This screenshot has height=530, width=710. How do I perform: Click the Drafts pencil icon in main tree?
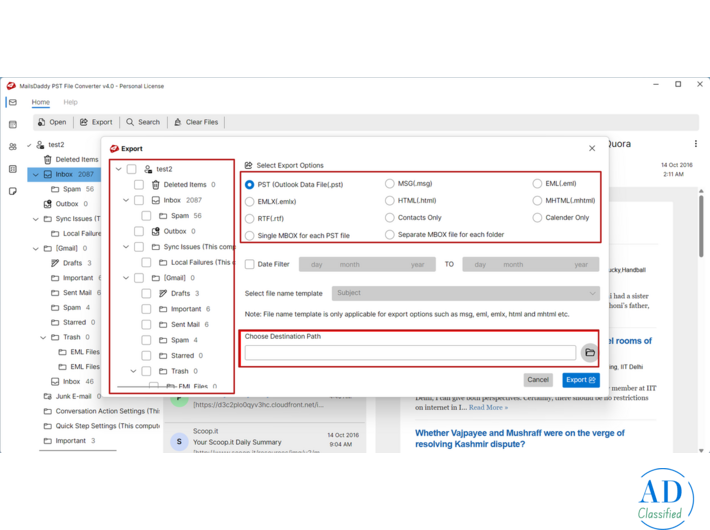pos(55,263)
